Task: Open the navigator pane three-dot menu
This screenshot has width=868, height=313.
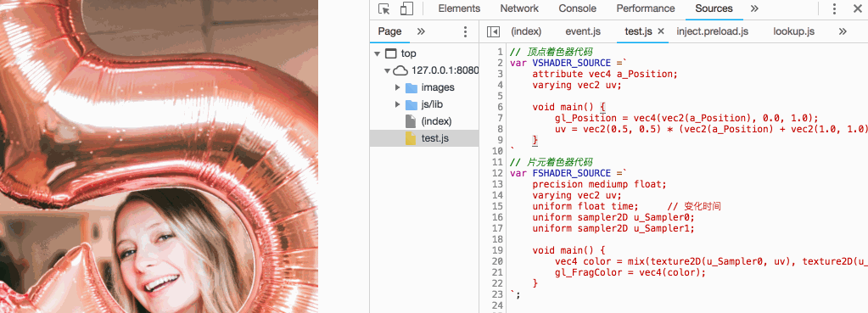Action: pyautogui.click(x=465, y=31)
